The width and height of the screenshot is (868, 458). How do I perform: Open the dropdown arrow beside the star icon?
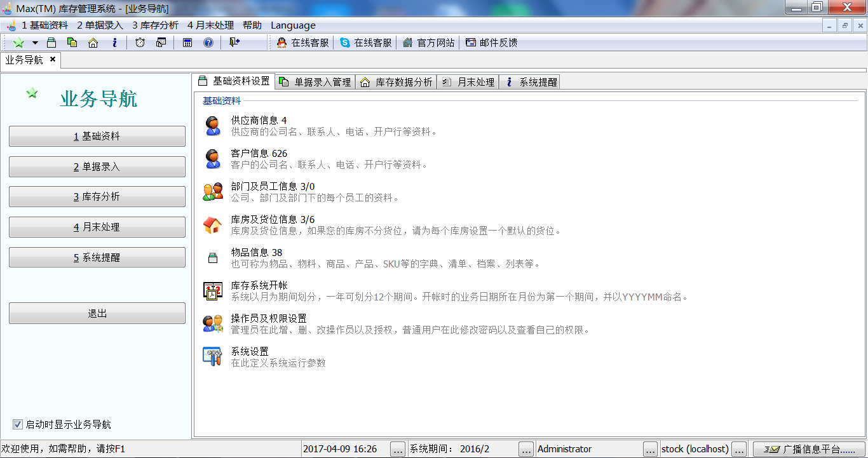[x=35, y=43]
